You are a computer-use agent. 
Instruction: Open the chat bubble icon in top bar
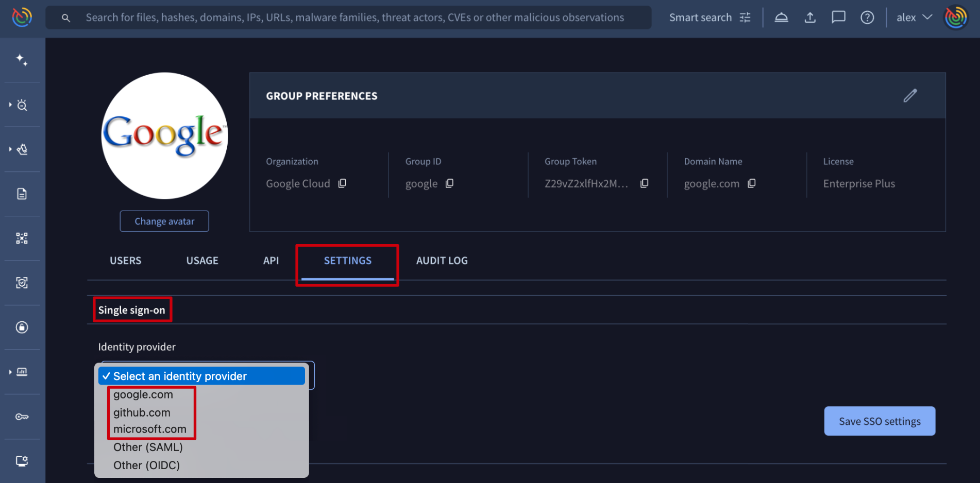838,18
